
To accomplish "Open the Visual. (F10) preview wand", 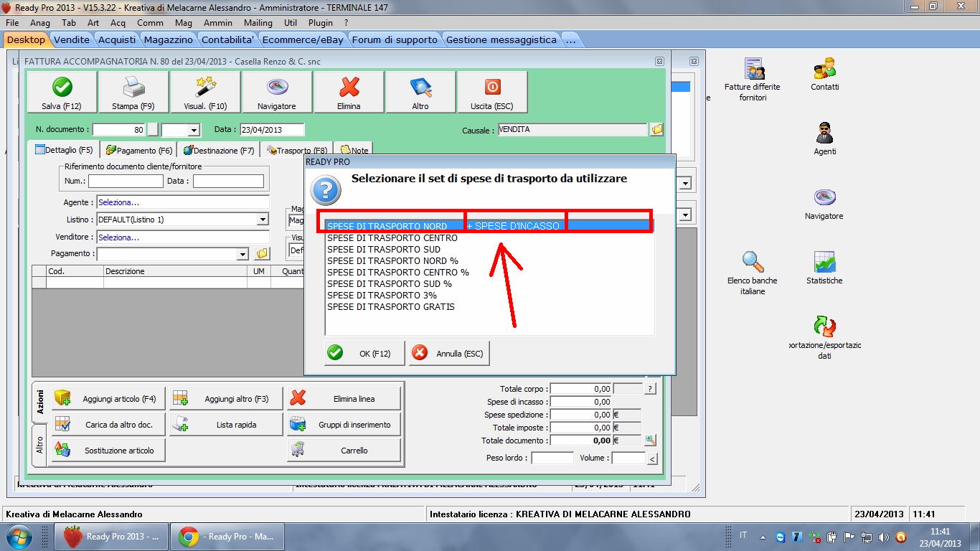I will point(205,92).
